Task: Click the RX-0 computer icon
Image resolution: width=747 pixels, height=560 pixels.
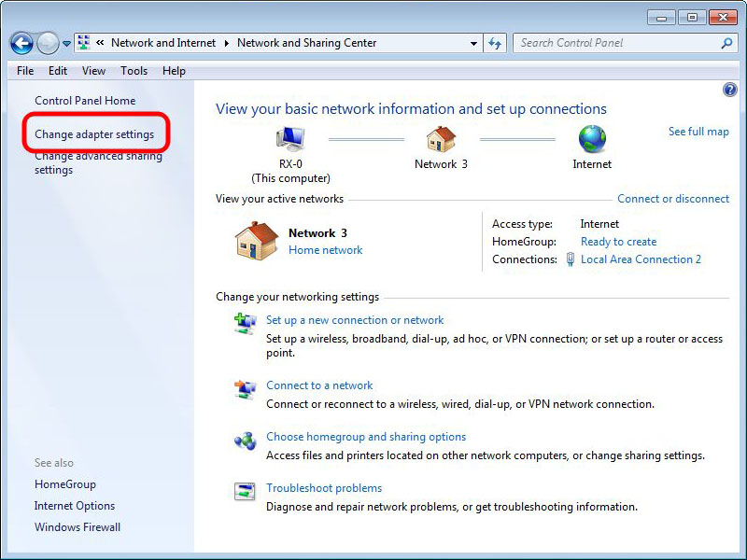Action: (x=290, y=140)
